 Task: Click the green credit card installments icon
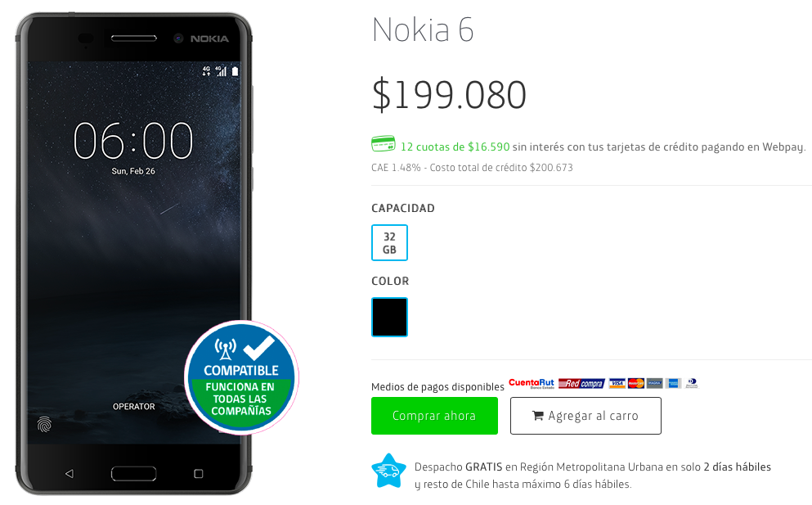tap(384, 143)
